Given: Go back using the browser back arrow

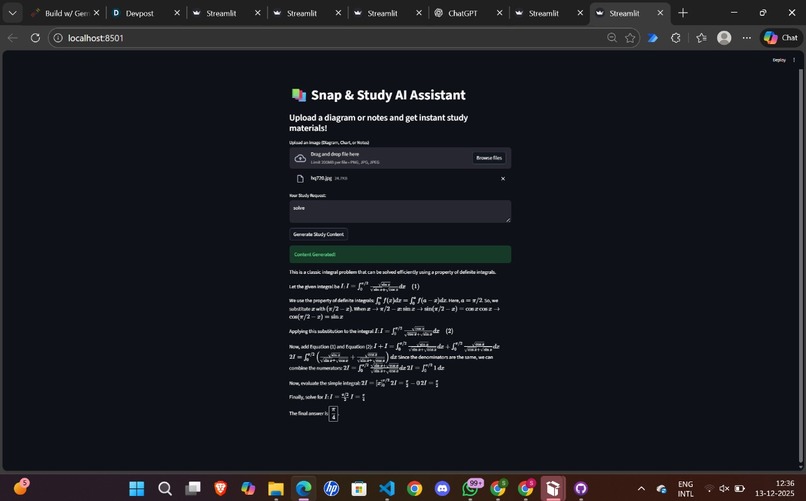Looking at the screenshot, I should click(x=13, y=38).
